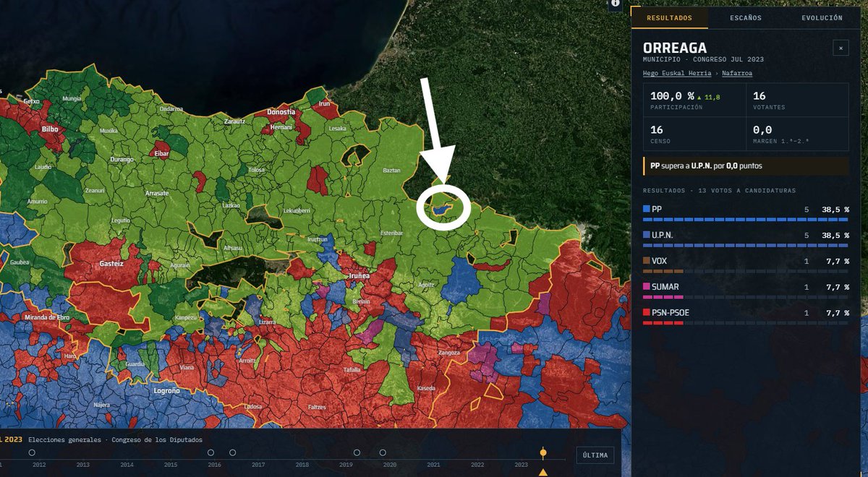868x477 pixels.
Task: Click the PP blue color swatch
Action: 646,210
